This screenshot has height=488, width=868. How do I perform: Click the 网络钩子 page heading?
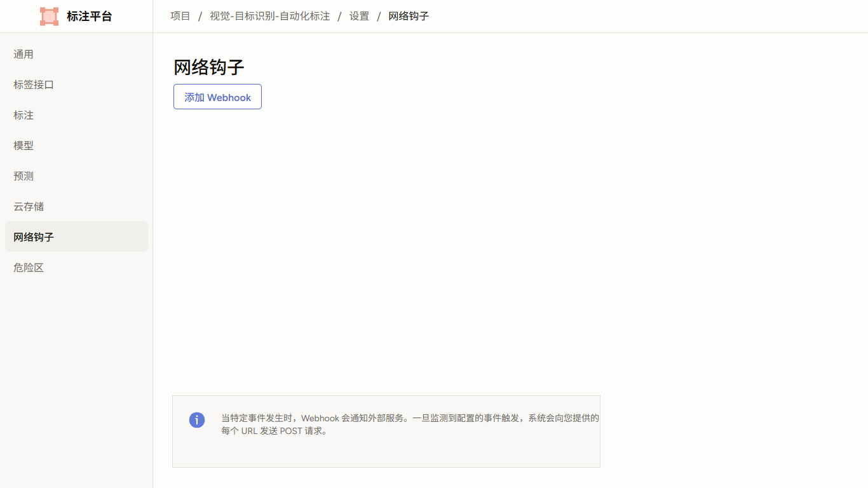coord(209,67)
